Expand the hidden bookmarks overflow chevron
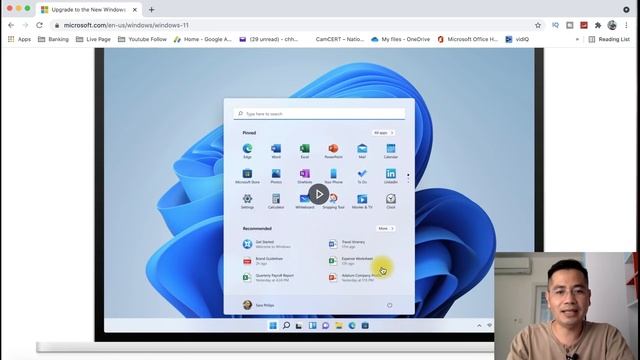 pyautogui.click(x=577, y=39)
